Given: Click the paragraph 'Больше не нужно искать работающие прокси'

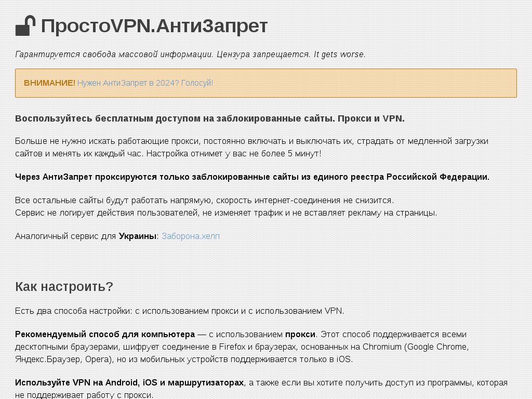Looking at the screenshot, I should 251,147.
